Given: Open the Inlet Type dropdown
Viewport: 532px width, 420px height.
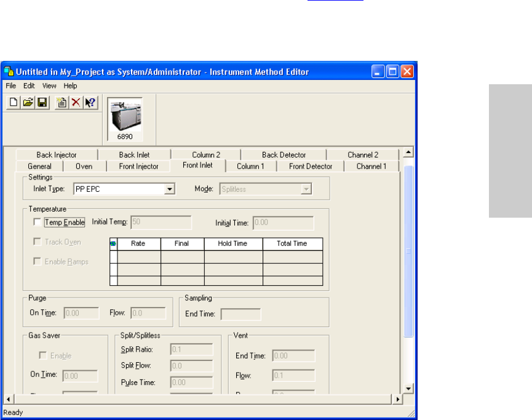Looking at the screenshot, I should (169, 189).
